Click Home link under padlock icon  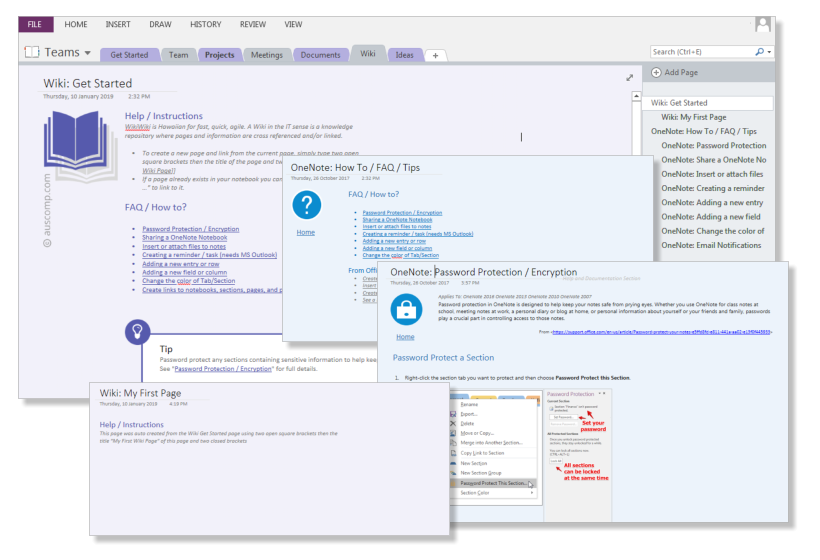click(x=405, y=337)
